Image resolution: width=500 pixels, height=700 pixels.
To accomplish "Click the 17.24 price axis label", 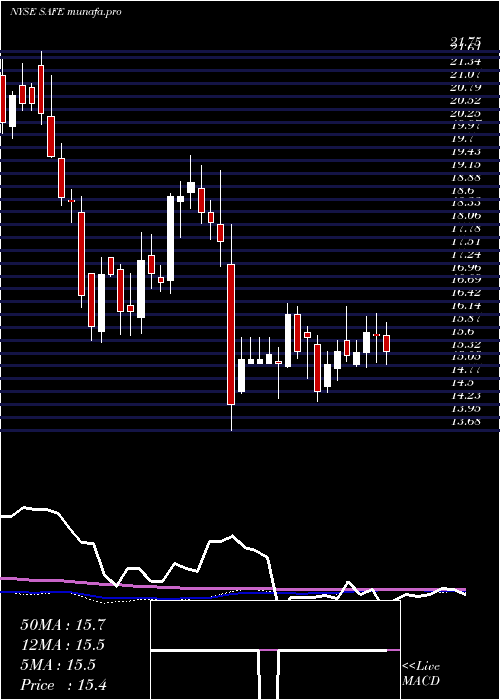I will point(465,254).
